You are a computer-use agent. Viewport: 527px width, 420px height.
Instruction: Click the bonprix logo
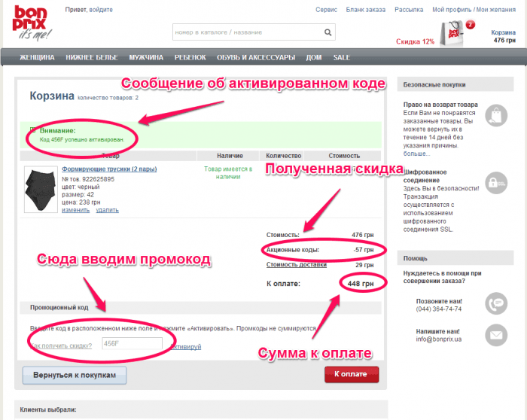click(x=32, y=23)
